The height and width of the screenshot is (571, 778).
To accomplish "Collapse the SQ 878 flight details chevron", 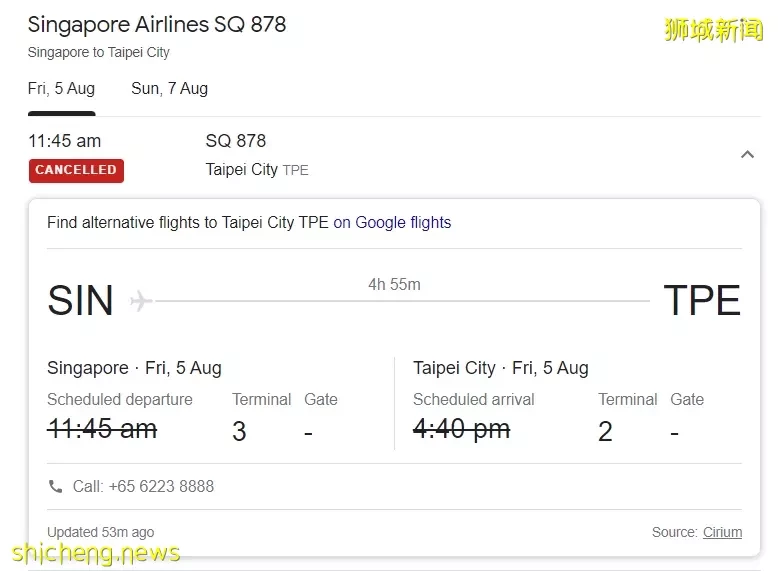I will tap(747, 154).
